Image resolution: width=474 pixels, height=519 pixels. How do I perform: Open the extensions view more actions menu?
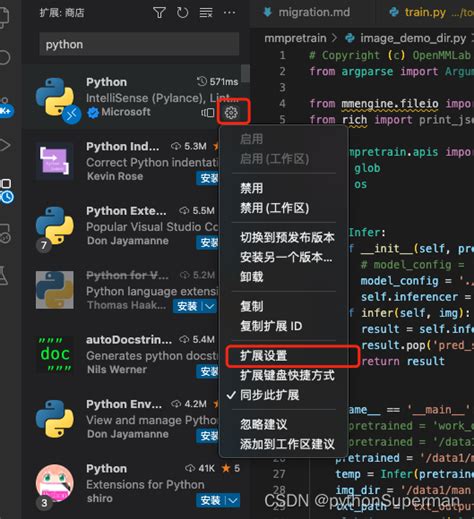[229, 13]
